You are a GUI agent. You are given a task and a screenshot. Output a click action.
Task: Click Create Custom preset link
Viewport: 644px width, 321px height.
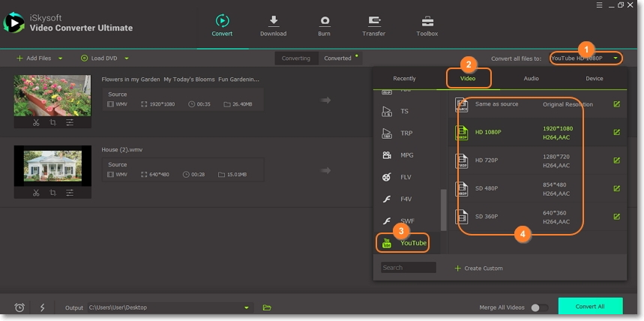[478, 268]
